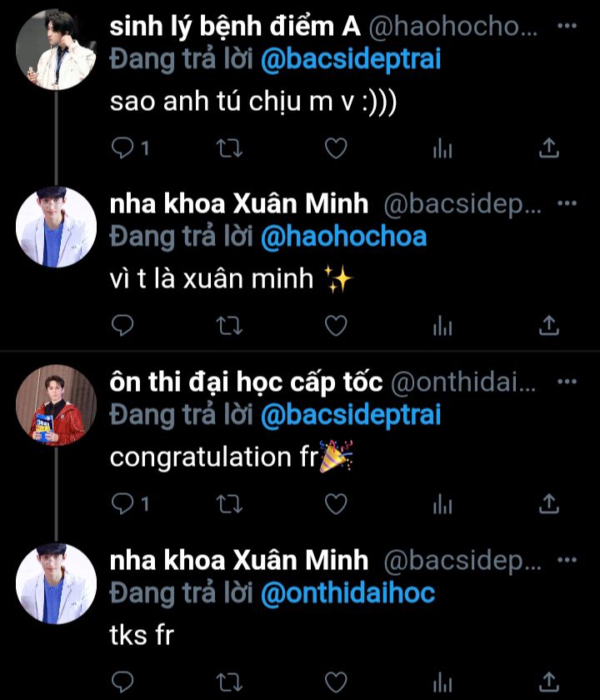
Task: Open more options for "vì t là xuân minh" tweet
Action: tap(567, 204)
